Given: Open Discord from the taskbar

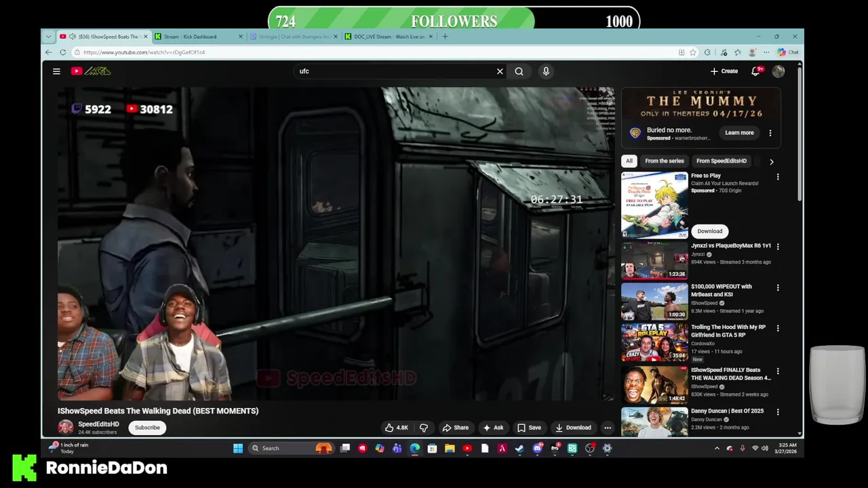Looking at the screenshot, I should pos(538,448).
